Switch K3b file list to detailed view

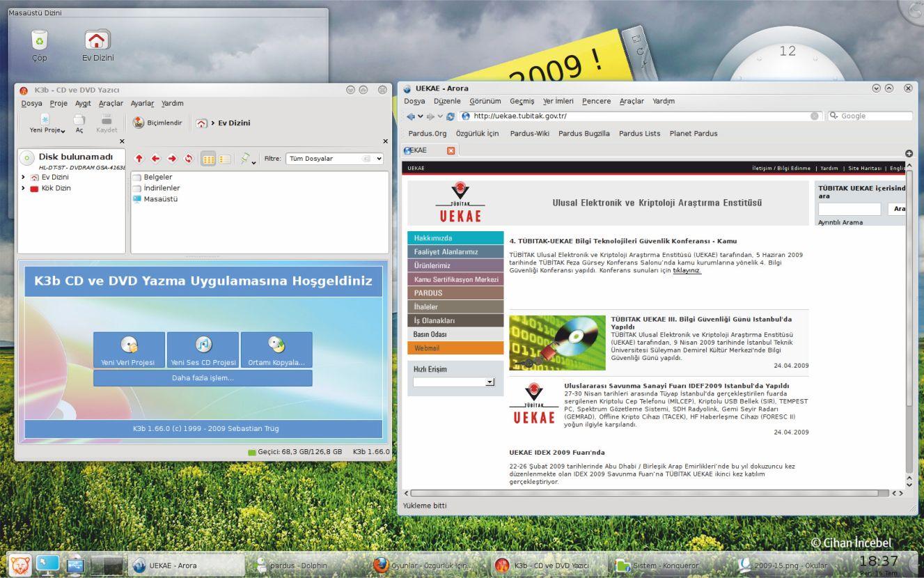(225, 159)
